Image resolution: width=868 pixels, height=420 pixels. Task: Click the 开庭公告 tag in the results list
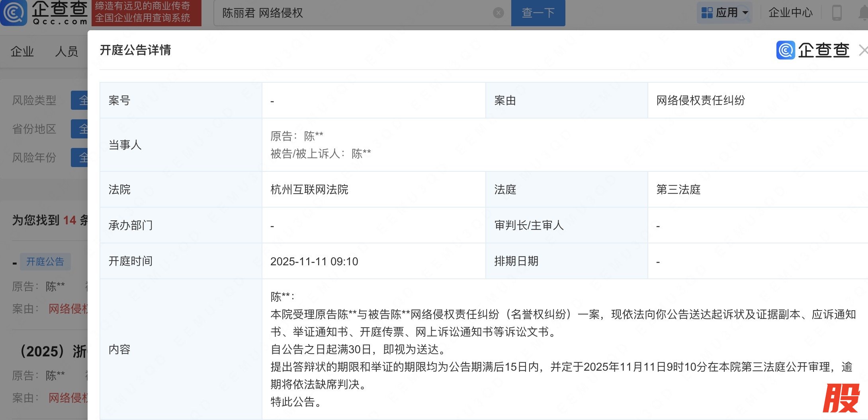[x=45, y=262]
